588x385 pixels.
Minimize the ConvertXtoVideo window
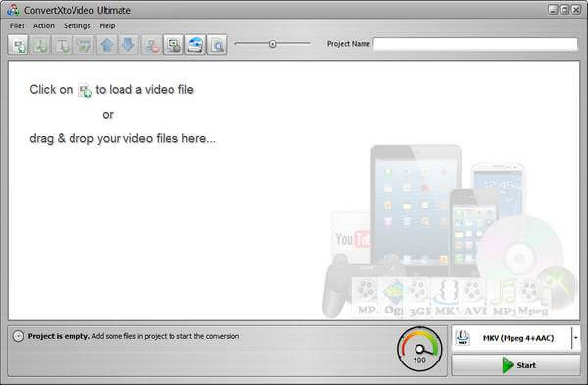[553, 10]
